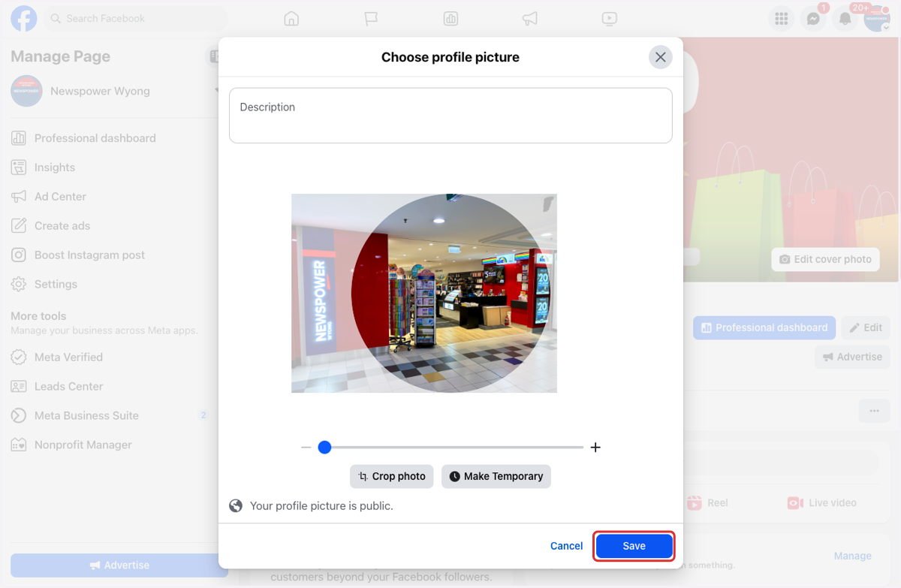Click the Nonprofit Manager icon

pyautogui.click(x=19, y=445)
